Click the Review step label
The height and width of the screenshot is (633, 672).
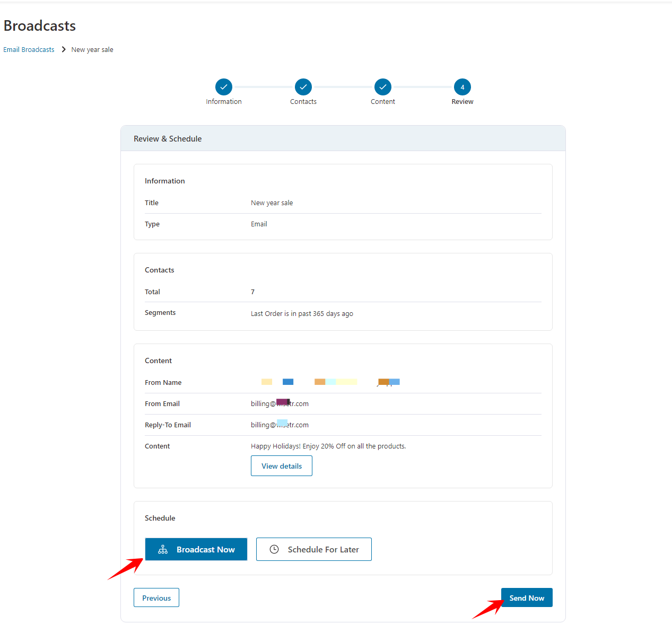coord(462,102)
